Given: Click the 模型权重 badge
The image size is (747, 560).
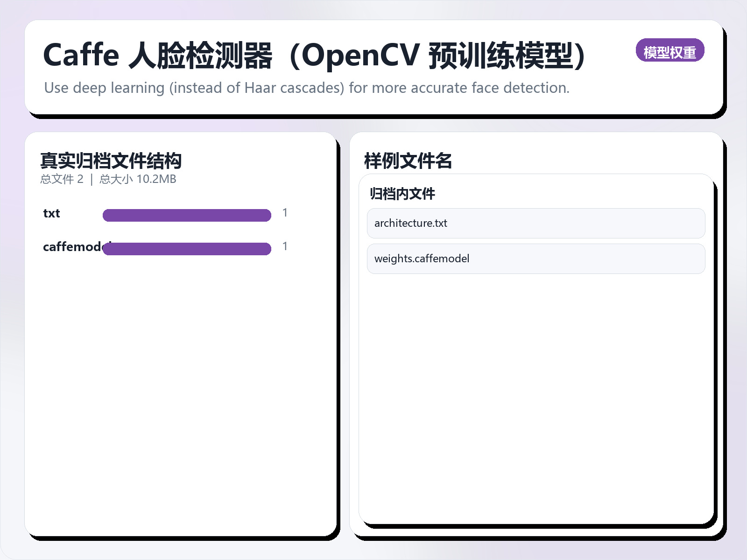Looking at the screenshot, I should (671, 50).
